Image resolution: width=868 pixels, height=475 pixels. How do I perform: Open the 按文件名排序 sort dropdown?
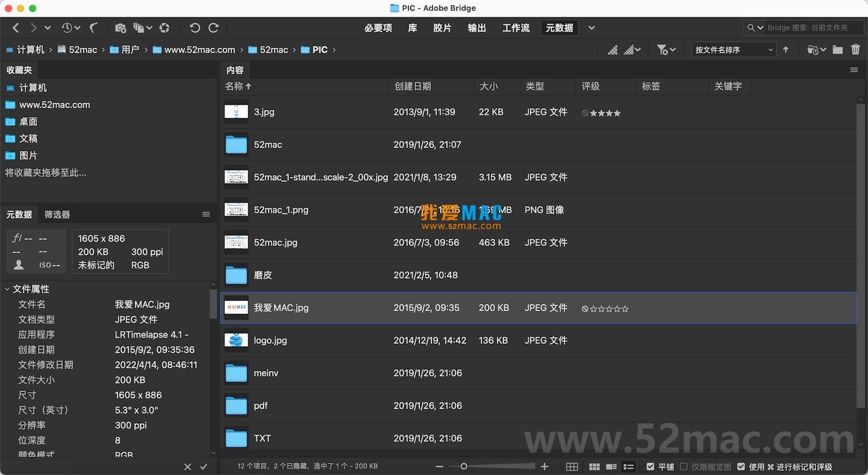coord(734,50)
